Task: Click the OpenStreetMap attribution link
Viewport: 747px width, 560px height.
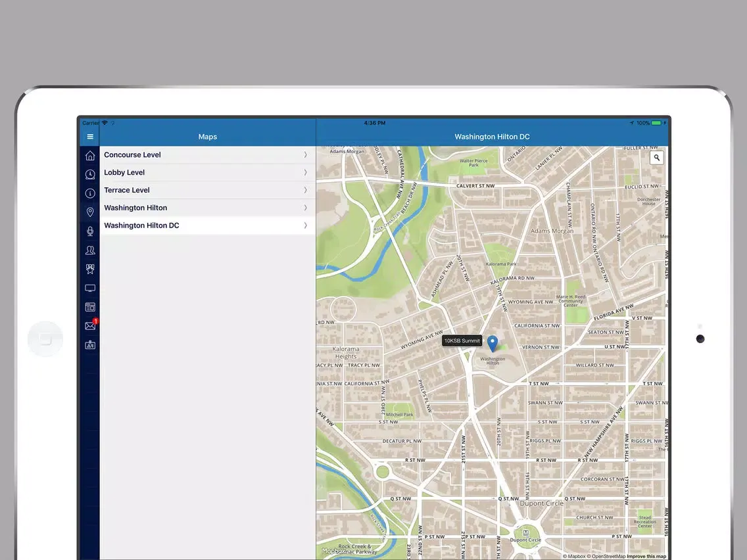Action: click(x=606, y=556)
